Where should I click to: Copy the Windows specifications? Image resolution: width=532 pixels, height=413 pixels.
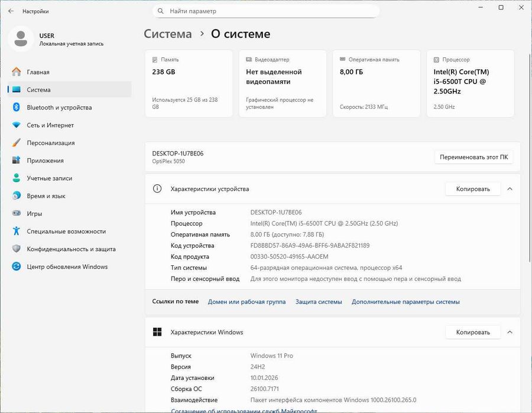tap(473, 332)
